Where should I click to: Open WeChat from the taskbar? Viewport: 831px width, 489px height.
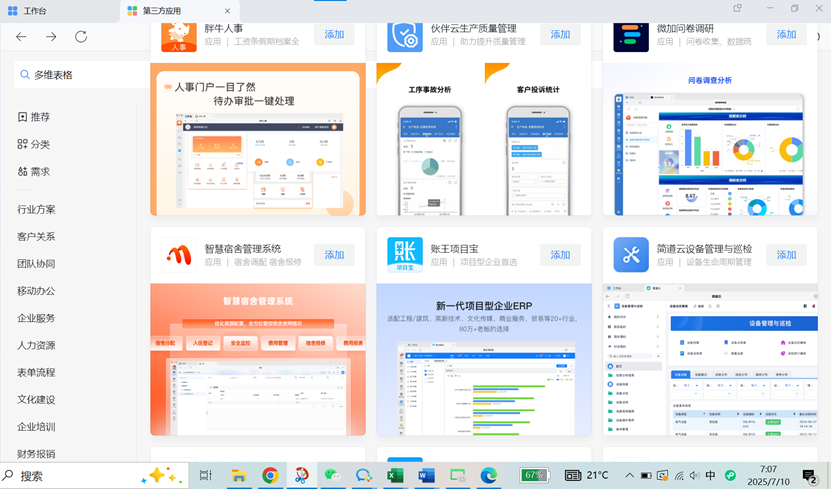click(x=332, y=475)
